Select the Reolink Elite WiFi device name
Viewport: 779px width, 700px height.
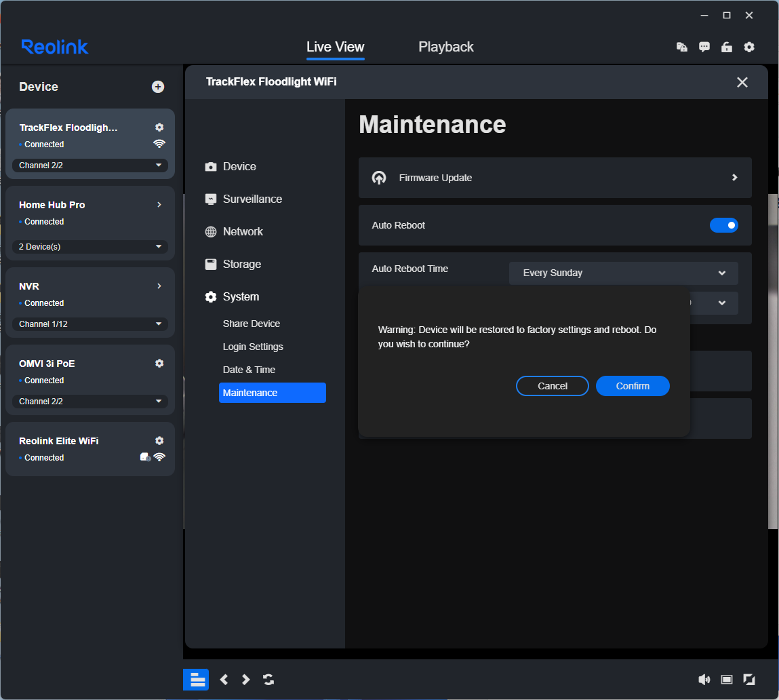58,441
